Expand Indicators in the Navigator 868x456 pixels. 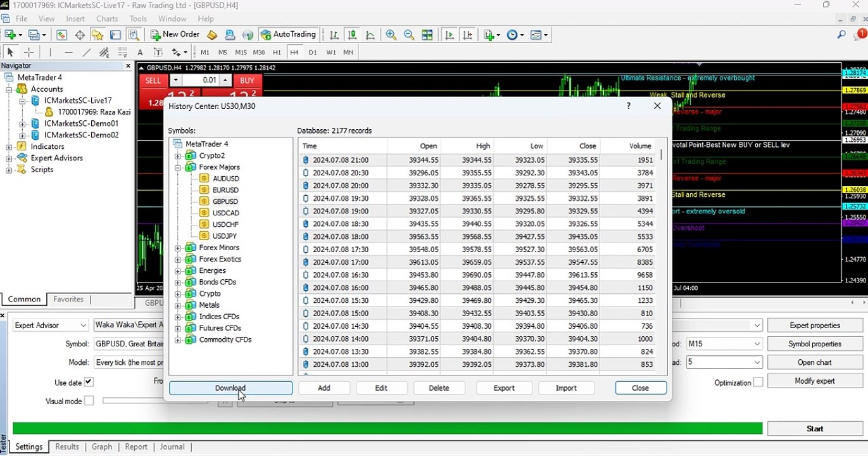coord(9,147)
